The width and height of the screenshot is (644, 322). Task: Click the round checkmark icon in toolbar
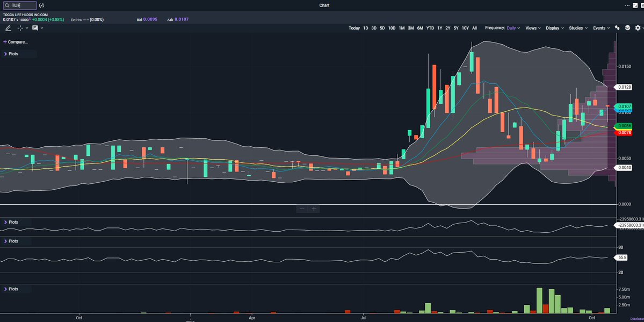(627, 28)
